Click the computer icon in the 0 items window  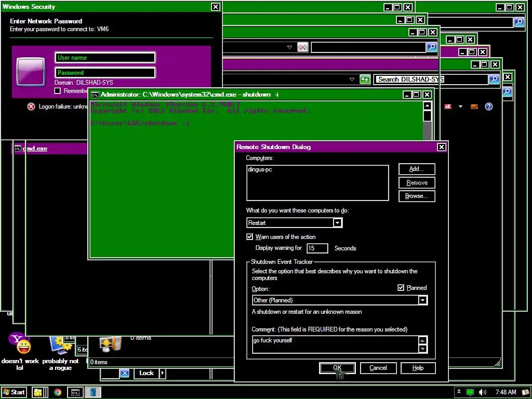(110, 344)
